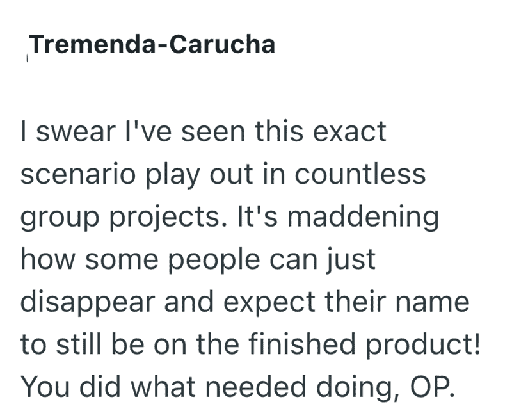Screen dimensions: 512x420
Task: Click the word "disappear" in the comment
Action: click(x=88, y=303)
